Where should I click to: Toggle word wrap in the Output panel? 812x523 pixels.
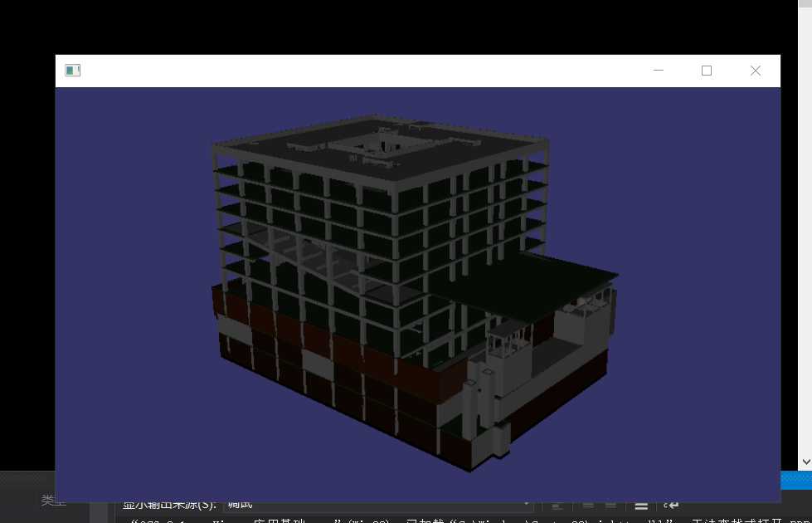click(x=671, y=505)
